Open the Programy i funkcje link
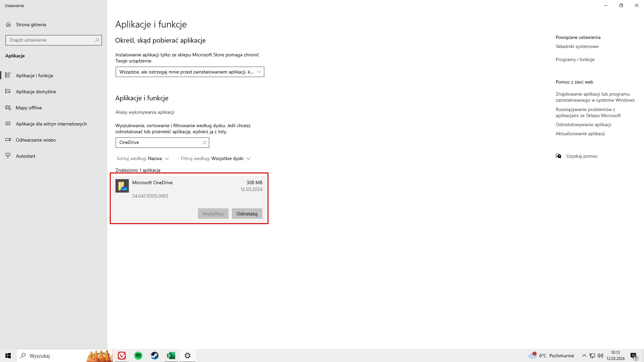Viewport: 644px width, 362px height. click(575, 59)
